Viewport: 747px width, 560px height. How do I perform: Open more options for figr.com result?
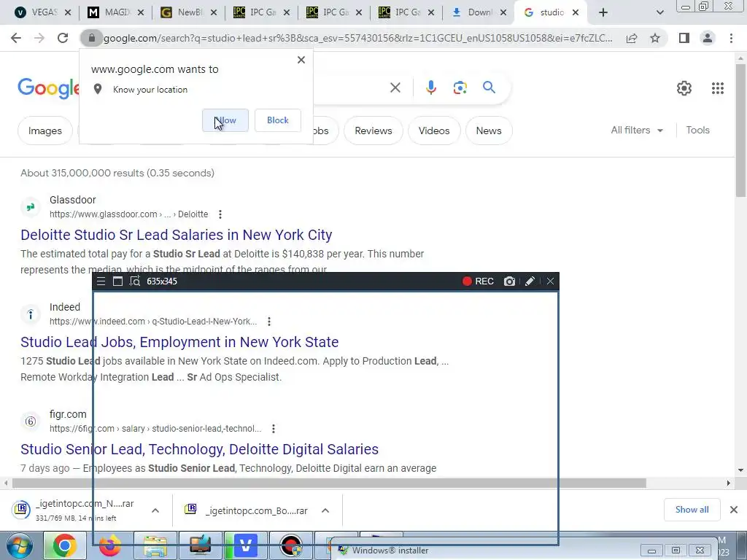tap(274, 429)
